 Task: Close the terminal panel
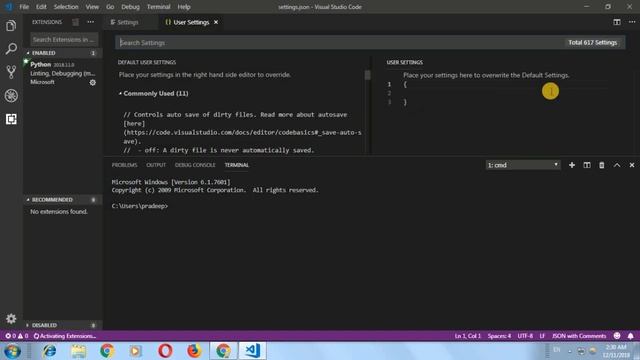(632, 165)
